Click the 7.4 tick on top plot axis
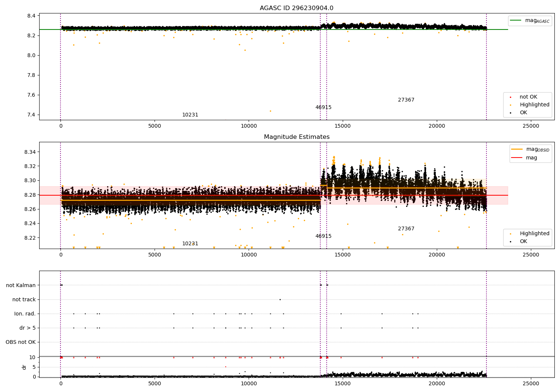The height and width of the screenshot is (392, 560). click(x=31, y=115)
